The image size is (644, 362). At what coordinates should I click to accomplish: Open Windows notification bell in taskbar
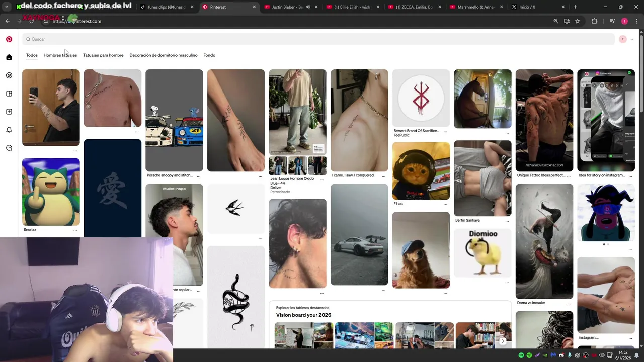coord(636,355)
